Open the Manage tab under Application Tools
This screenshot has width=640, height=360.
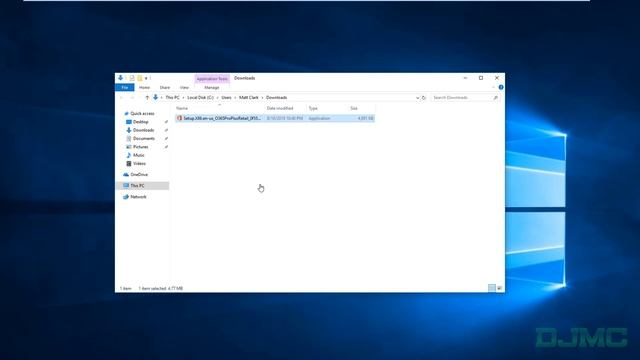211,87
